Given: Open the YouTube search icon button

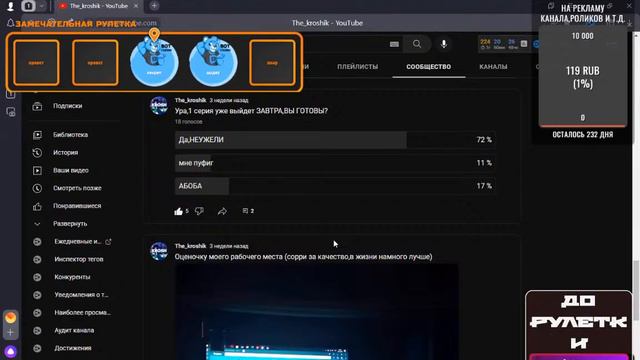Looking at the screenshot, I should [417, 44].
